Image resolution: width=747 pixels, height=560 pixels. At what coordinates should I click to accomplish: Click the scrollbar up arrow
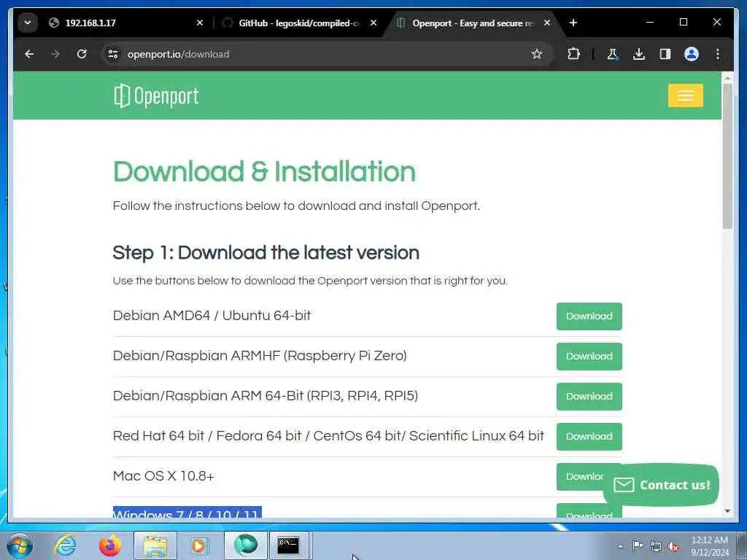[727, 77]
